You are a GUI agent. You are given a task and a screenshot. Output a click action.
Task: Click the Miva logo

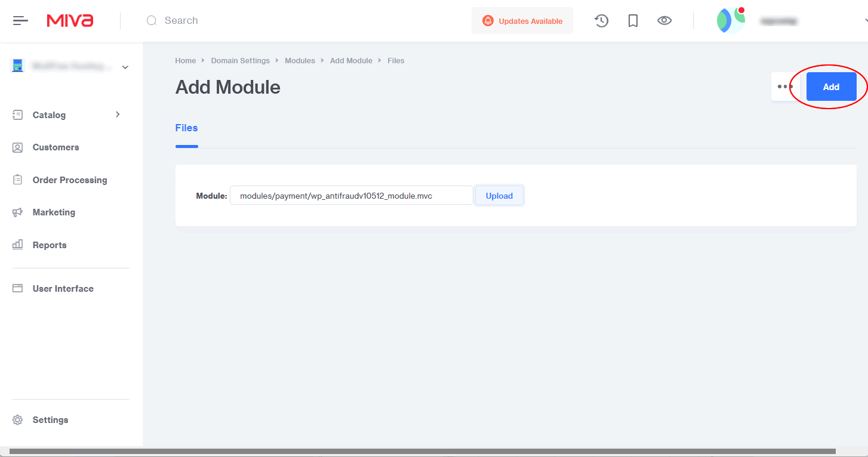69,20
